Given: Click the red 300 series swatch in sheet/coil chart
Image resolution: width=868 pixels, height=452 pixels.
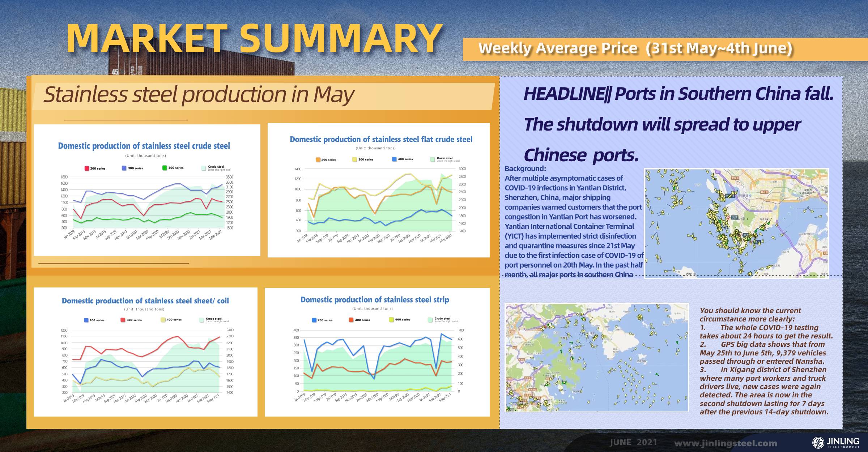Looking at the screenshot, I should tap(123, 320).
